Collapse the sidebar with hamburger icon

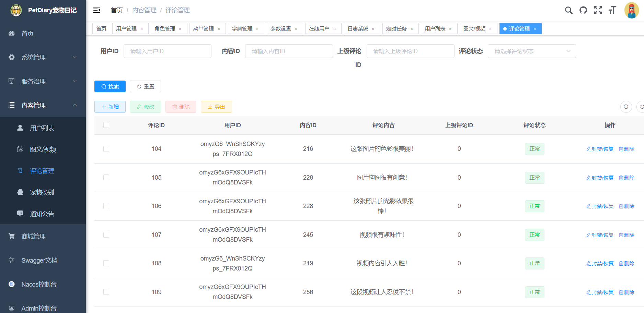[x=97, y=10]
